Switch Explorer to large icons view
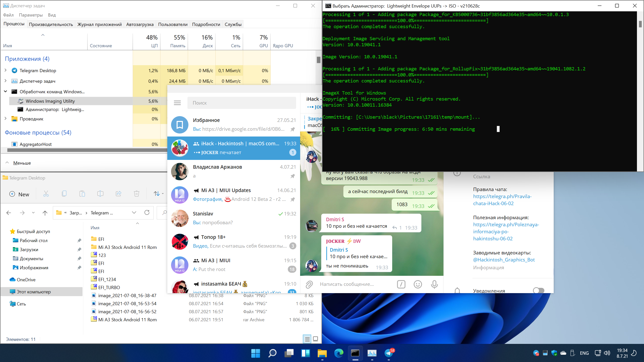Screen dimensions: 644x362 point(315,339)
